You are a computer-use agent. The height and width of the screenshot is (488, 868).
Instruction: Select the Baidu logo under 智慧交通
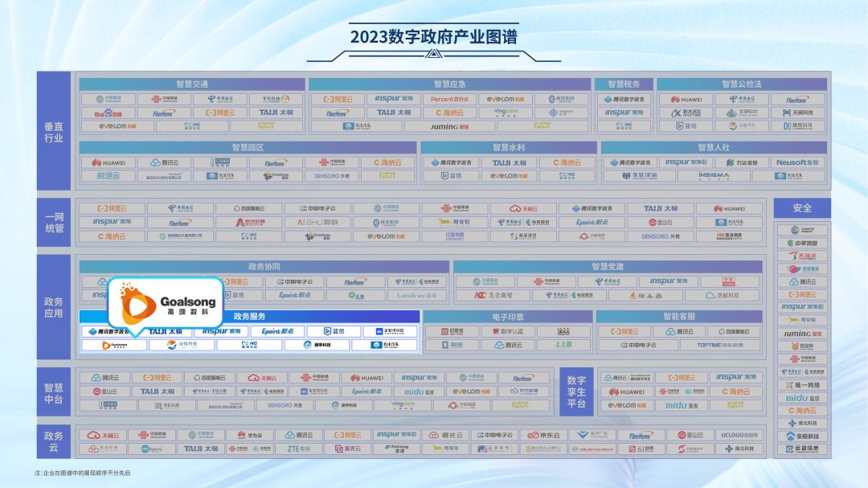pos(108,113)
